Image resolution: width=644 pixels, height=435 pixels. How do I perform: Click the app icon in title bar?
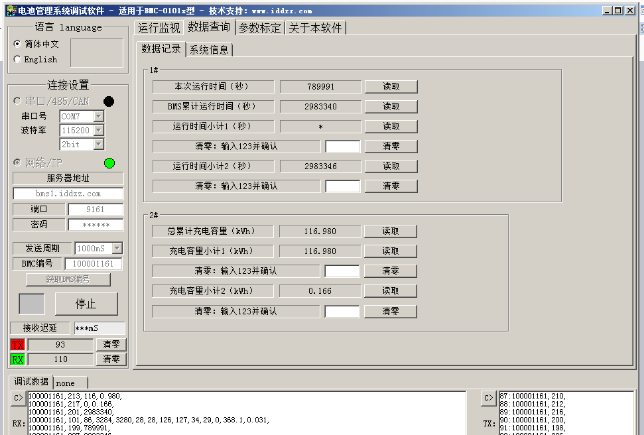pyautogui.click(x=11, y=10)
